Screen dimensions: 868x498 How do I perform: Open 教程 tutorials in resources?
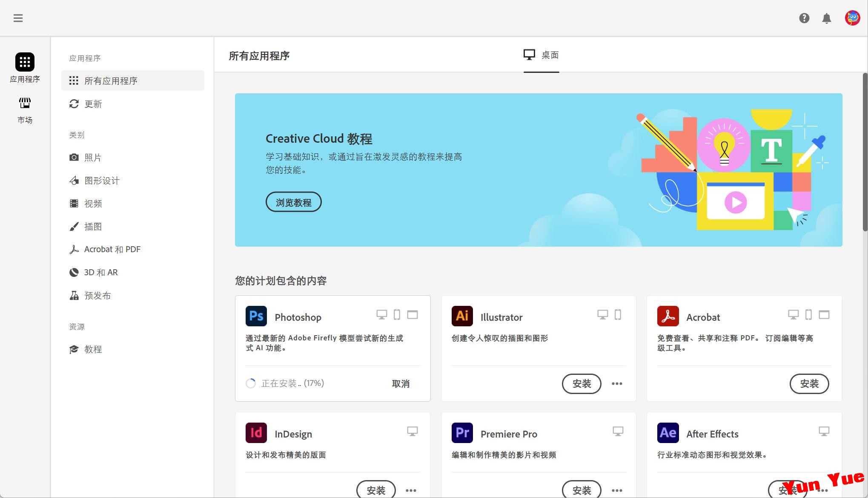point(133,349)
